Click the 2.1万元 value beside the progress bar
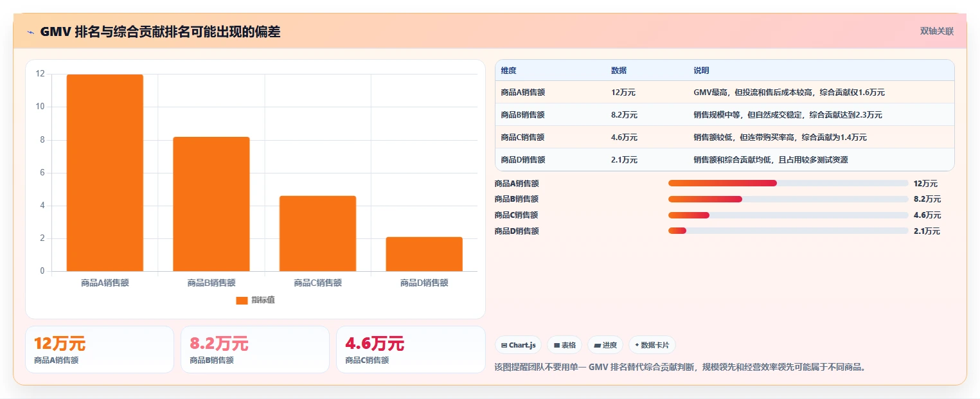 [927, 231]
